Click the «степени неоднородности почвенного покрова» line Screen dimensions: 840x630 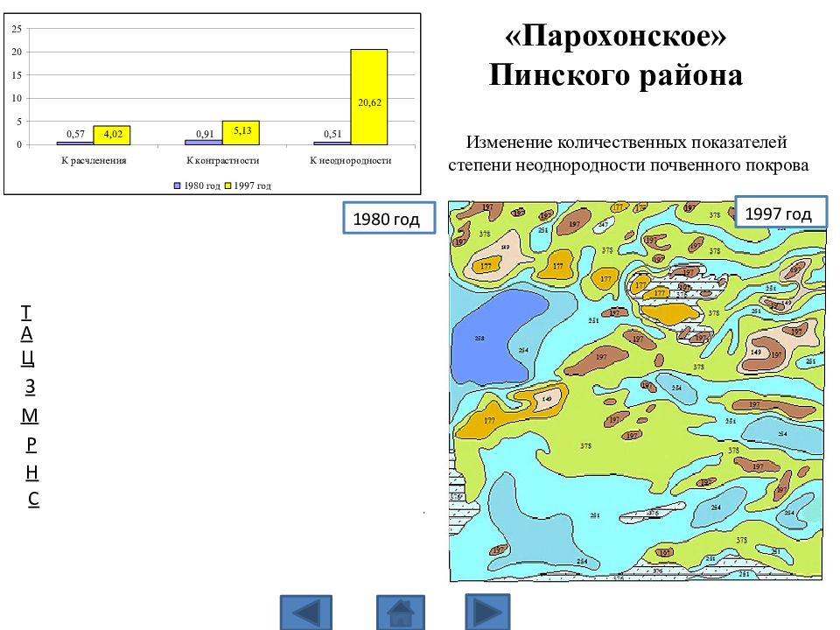(628, 165)
